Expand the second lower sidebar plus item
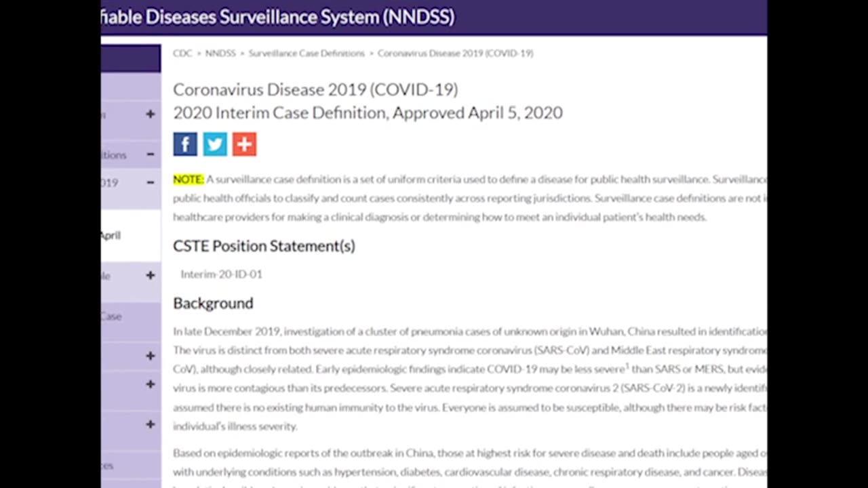Screen dimensions: 868x488 [151, 384]
